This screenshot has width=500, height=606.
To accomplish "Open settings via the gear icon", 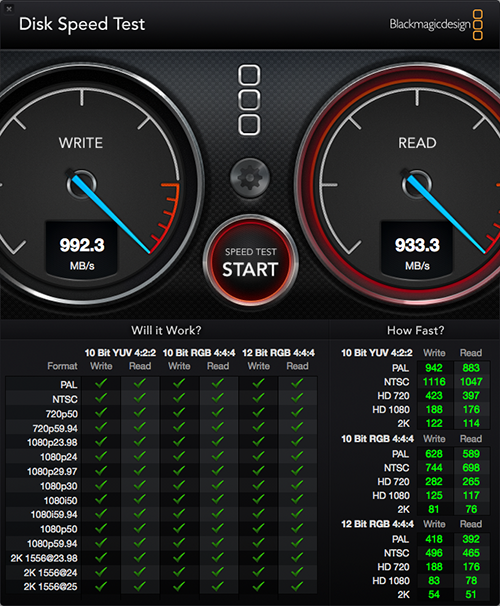I will 250,178.
